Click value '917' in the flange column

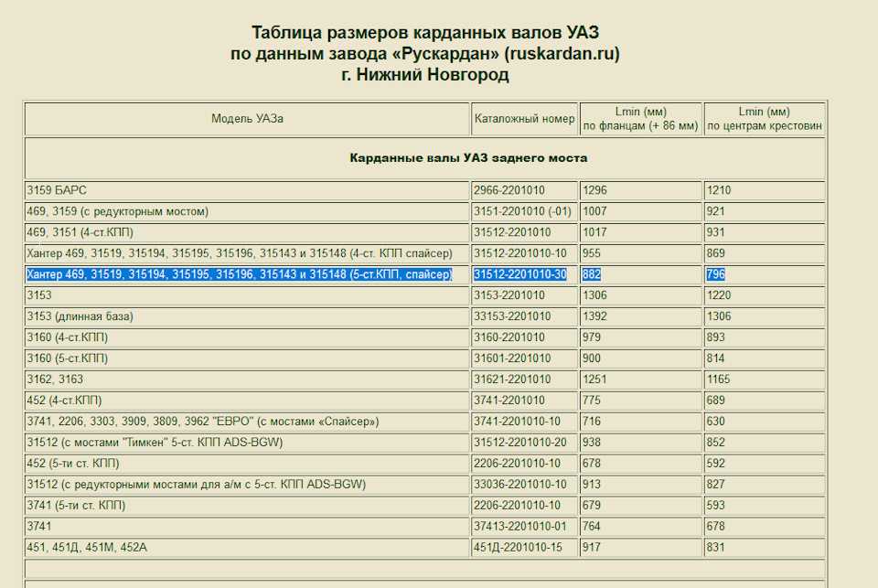[592, 548]
